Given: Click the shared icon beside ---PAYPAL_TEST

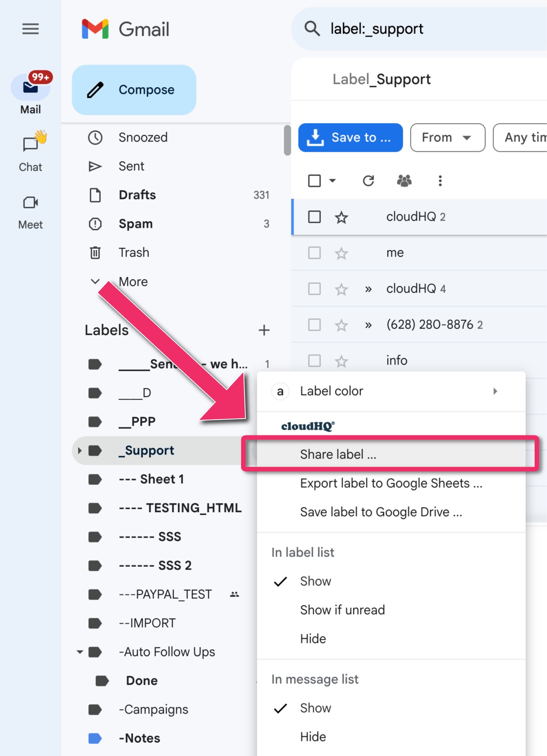Looking at the screenshot, I should tap(235, 595).
